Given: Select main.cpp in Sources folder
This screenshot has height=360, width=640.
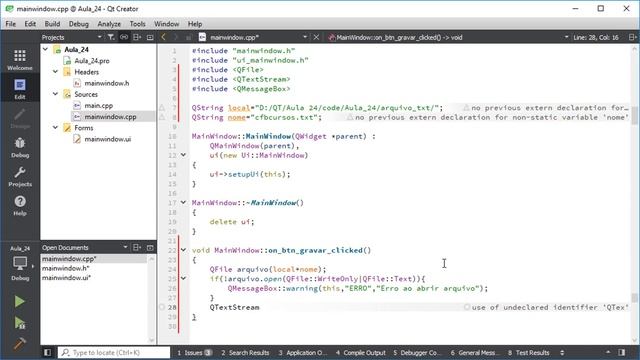Looking at the screenshot, I should click(x=98, y=105).
